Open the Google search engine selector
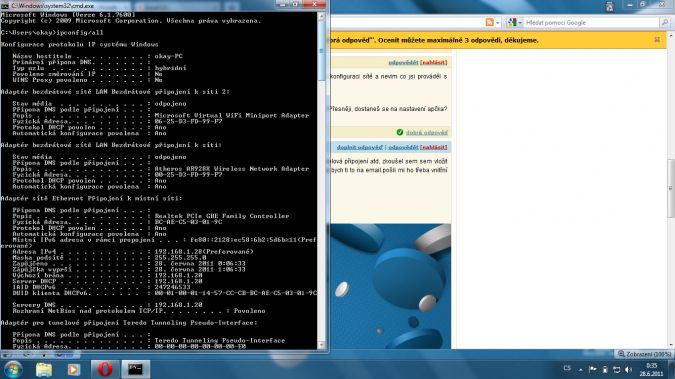The width and height of the screenshot is (675, 379). point(514,22)
